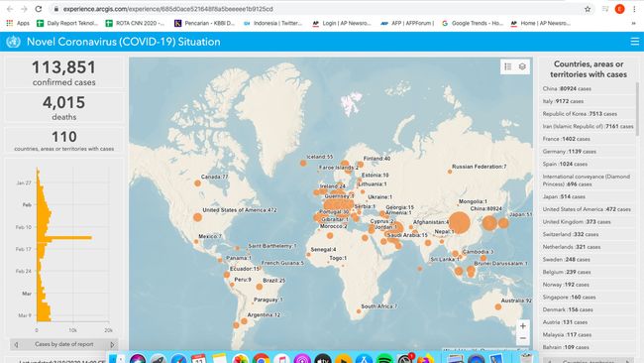
Task: Open the hamburger menu in the header
Action: 634,42
